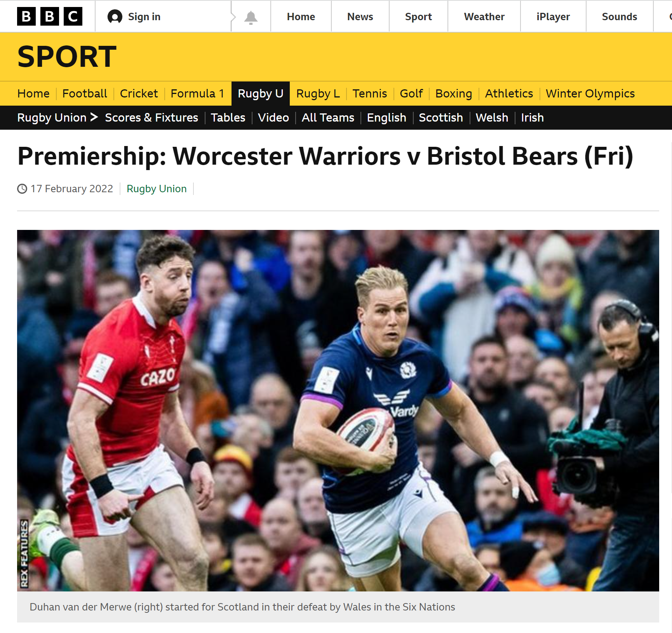Open the SPORT heading logo

coord(67,57)
